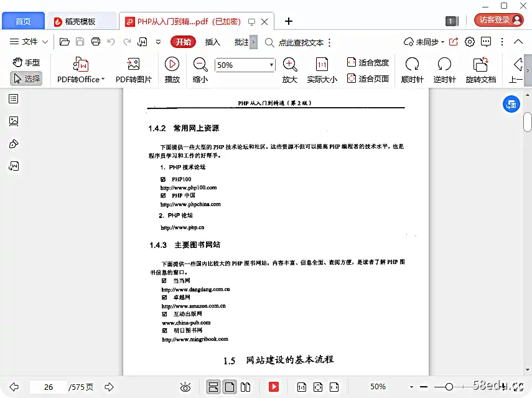Show more ribbon tabs with the arrow
The image size is (532, 398).
click(253, 42)
